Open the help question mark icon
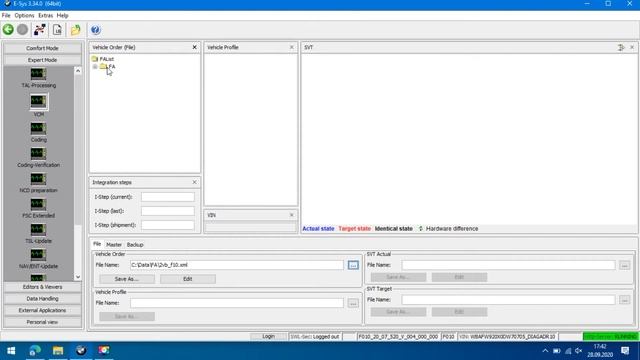 [96, 30]
